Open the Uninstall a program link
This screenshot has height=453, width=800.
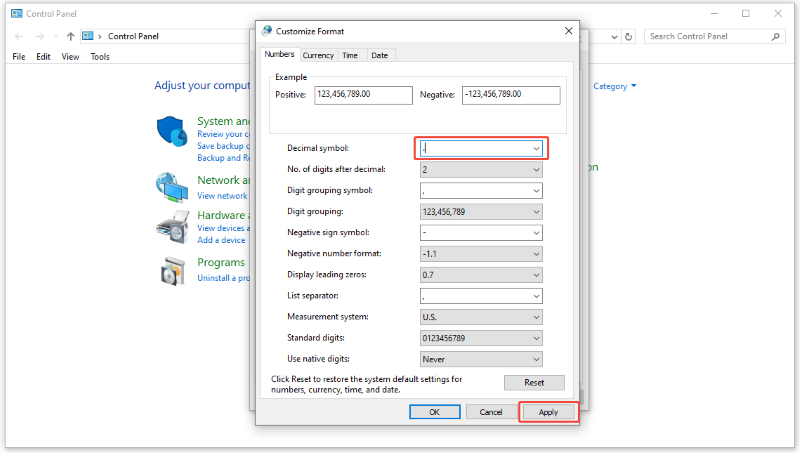pyautogui.click(x=223, y=278)
